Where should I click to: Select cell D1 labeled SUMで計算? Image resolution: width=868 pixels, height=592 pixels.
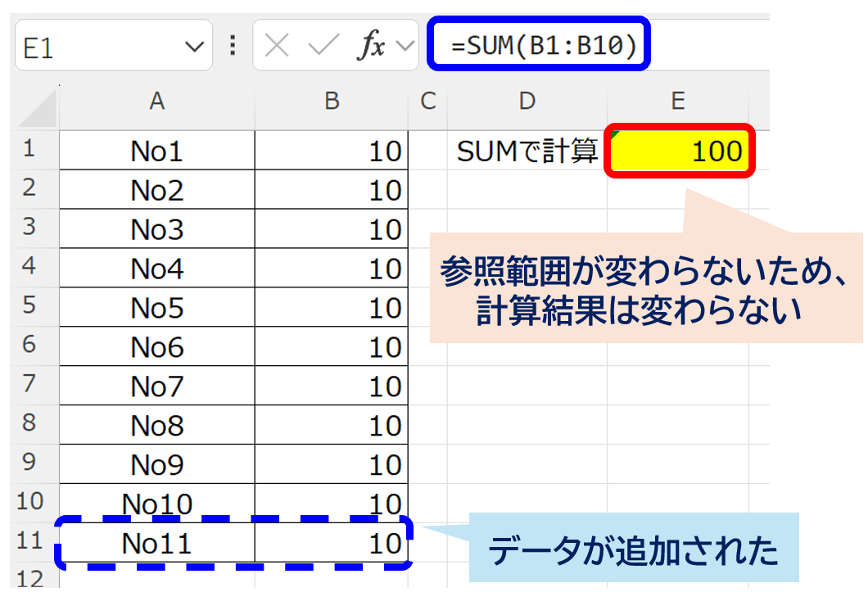pyautogui.click(x=527, y=151)
